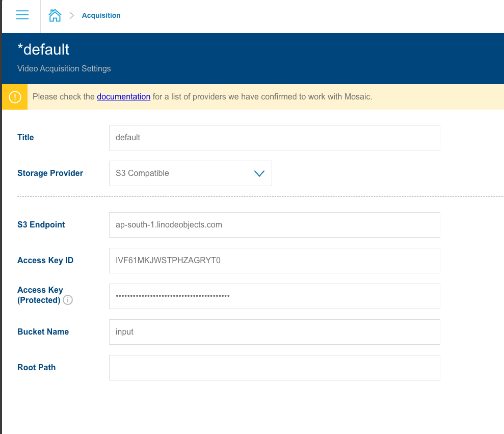Click the yellow warning exclamation icon
The width and height of the screenshot is (504, 434).
(x=15, y=97)
